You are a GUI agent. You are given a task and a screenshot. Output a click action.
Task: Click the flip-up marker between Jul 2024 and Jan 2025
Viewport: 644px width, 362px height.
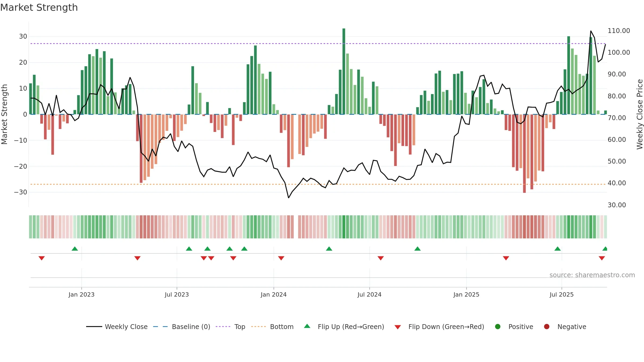click(x=418, y=249)
